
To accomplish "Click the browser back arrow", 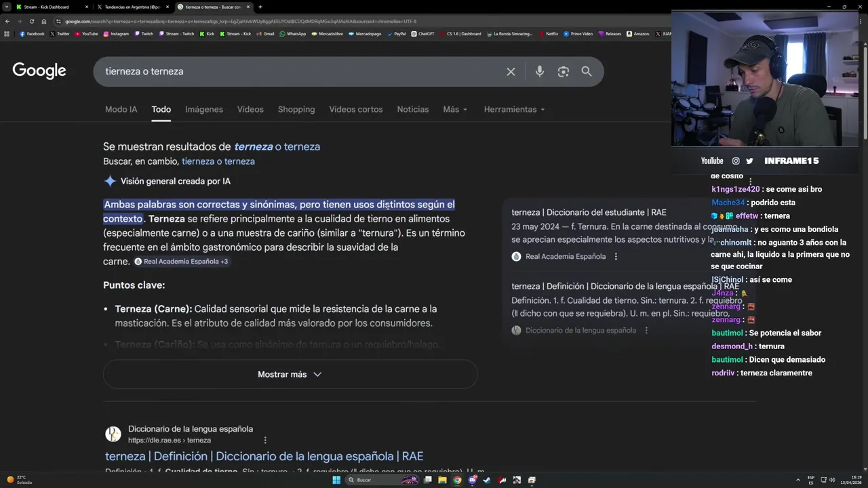I will [x=7, y=21].
